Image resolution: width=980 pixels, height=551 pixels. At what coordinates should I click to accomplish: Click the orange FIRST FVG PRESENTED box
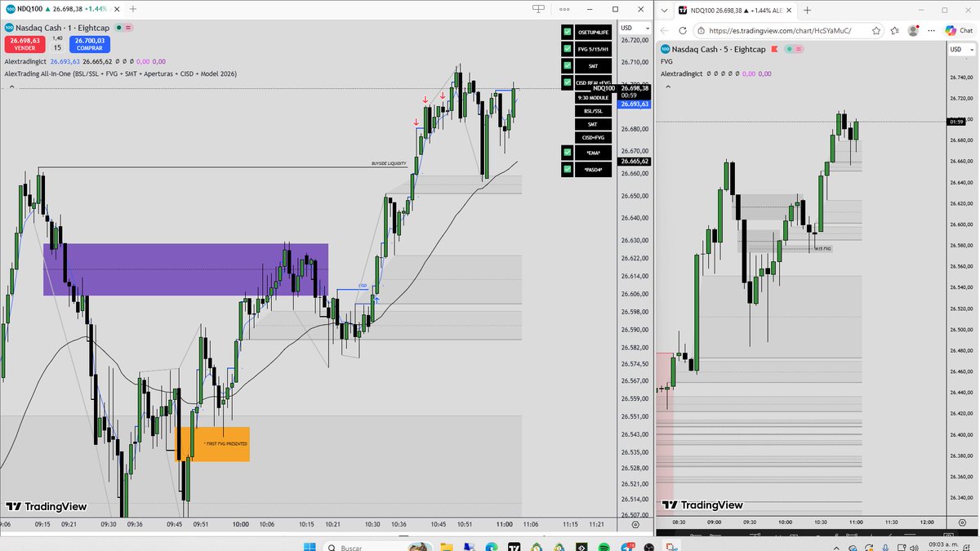coord(212,444)
